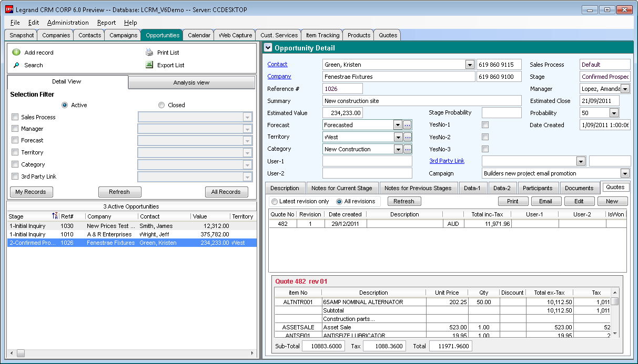Viewport: 638px width, 364px height.
Task: Follow the 3rd Party Link hyperlink
Action: [447, 161]
